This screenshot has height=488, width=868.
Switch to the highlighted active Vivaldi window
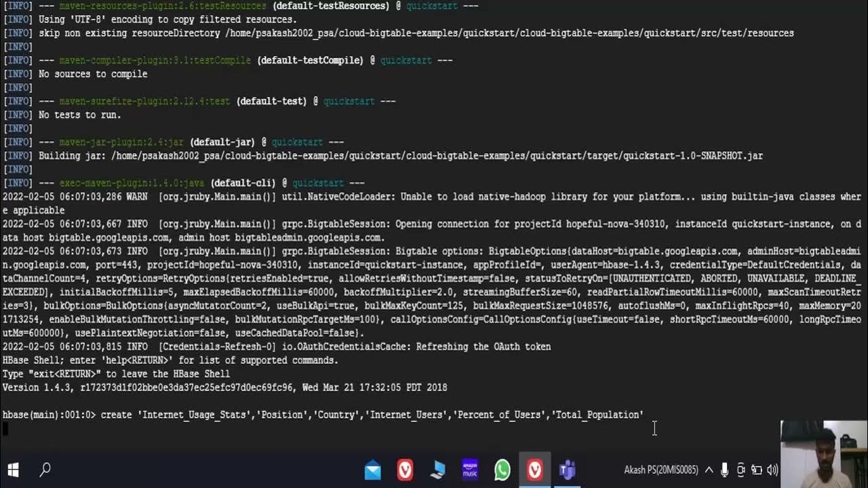(x=535, y=470)
